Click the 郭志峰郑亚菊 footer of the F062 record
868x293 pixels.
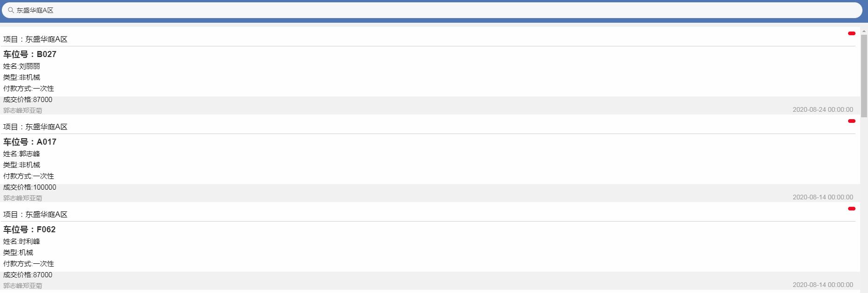[x=23, y=286]
